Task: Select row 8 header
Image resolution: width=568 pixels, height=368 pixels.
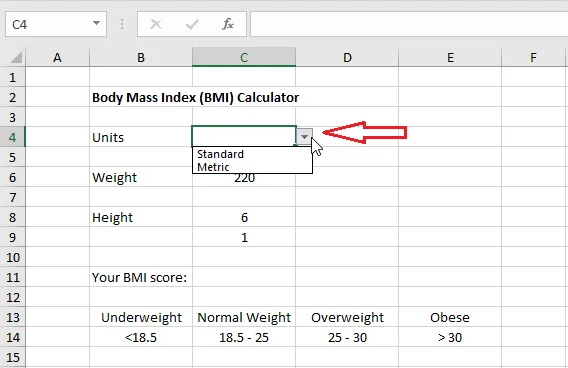Action: [x=13, y=217]
